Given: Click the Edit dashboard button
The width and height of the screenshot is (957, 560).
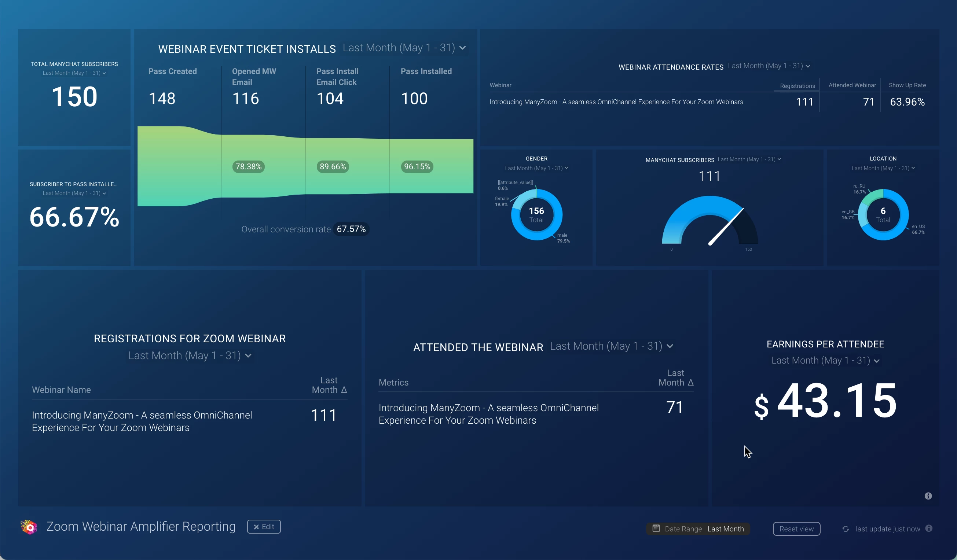Looking at the screenshot, I should (264, 527).
